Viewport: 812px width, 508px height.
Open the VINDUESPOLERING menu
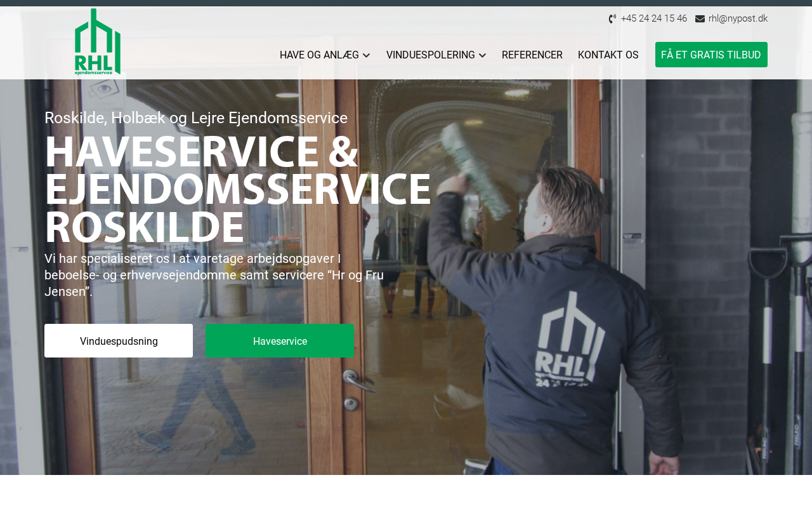click(431, 55)
